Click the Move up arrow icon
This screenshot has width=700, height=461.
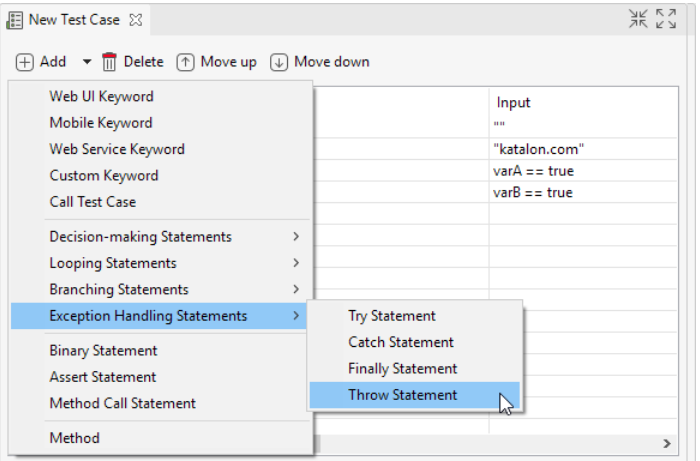[186, 62]
